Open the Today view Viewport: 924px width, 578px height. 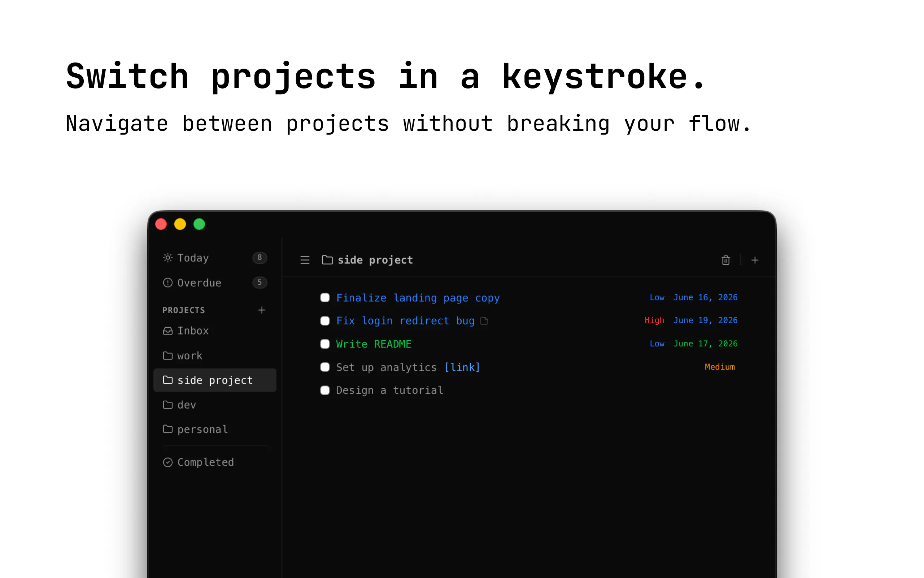coord(215,258)
